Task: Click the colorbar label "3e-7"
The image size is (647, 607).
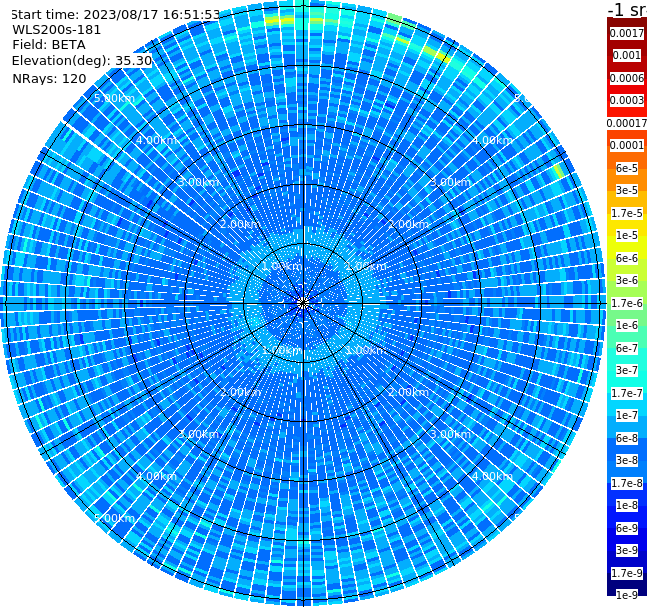Action: point(627,370)
